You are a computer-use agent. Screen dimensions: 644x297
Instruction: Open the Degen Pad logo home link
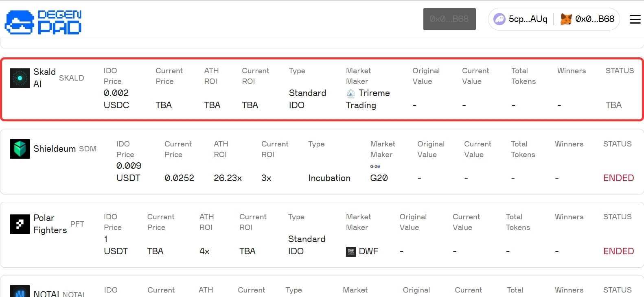click(43, 22)
